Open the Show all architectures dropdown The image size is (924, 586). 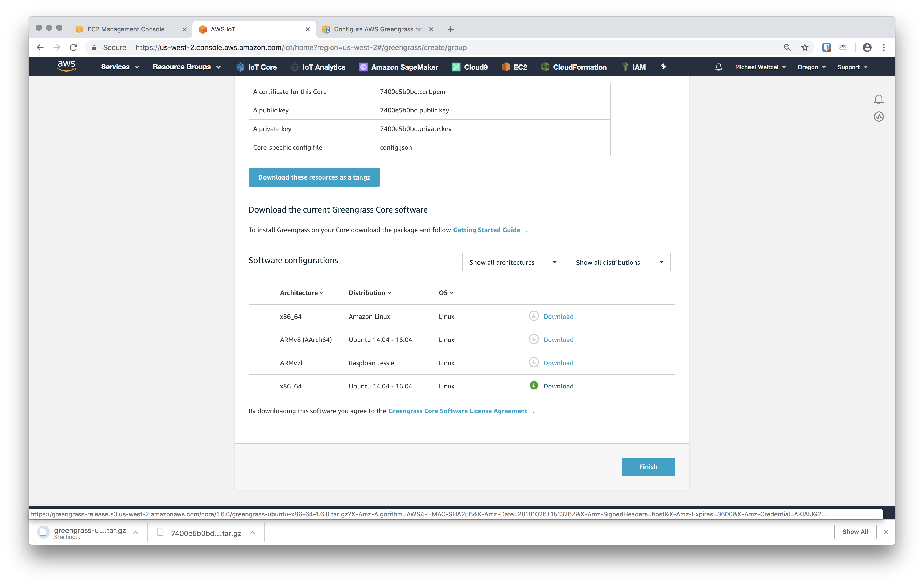coord(513,262)
